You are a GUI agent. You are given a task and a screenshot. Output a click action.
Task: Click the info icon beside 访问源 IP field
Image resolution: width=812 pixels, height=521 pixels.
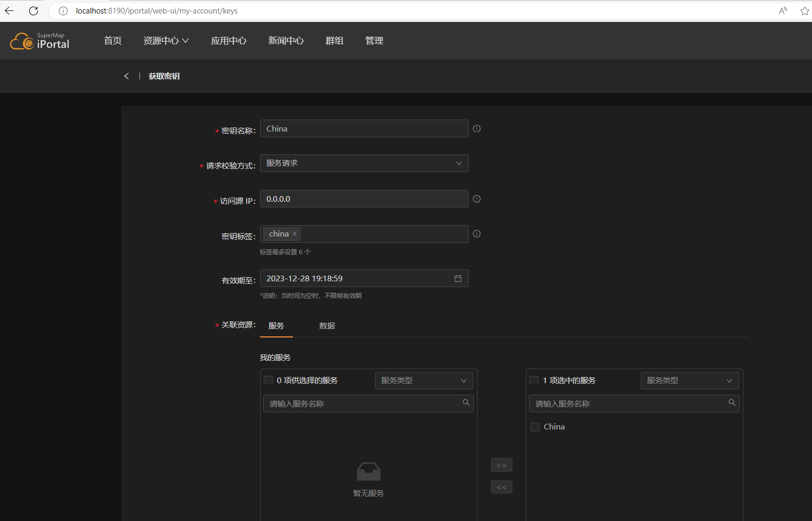(x=476, y=199)
